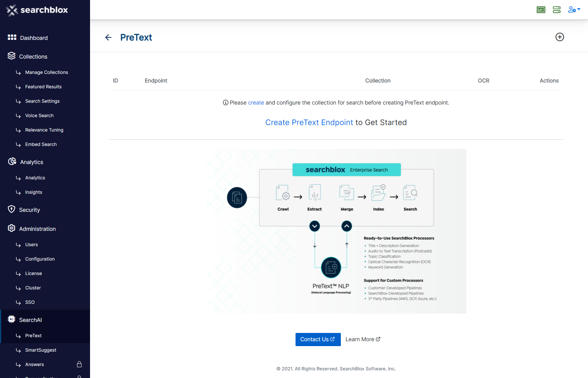Click the Dashboard grid icon

pos(12,37)
